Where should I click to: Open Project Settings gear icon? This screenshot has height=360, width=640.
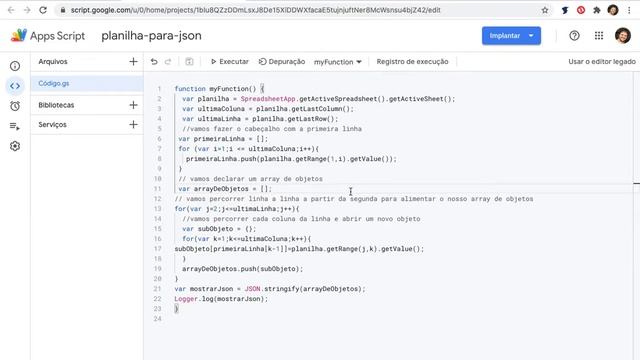(x=15, y=146)
